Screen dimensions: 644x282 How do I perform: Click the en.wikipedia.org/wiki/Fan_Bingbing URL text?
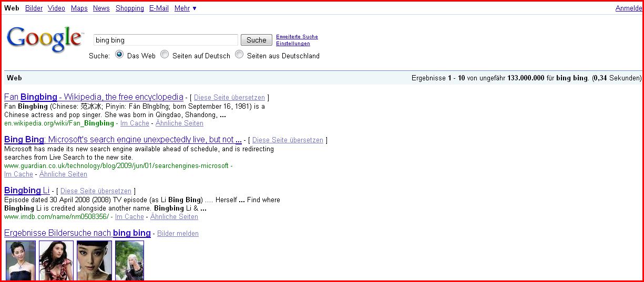[59, 123]
